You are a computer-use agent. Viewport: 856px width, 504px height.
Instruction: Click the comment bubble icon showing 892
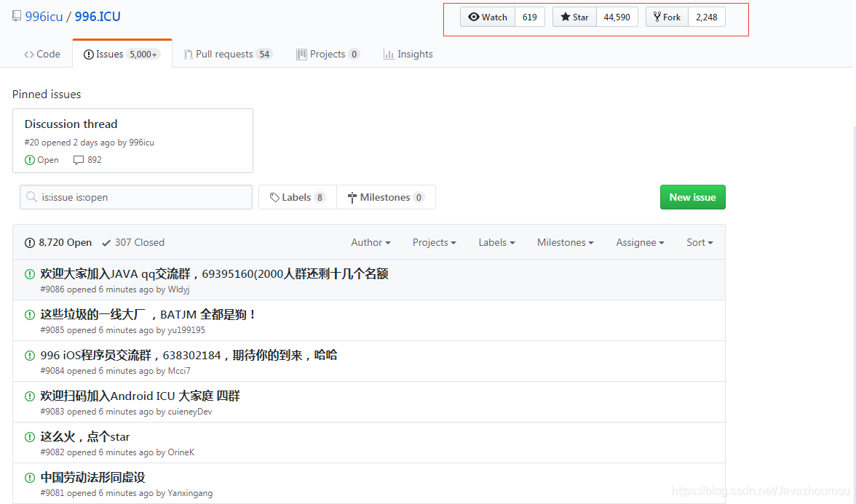point(79,160)
